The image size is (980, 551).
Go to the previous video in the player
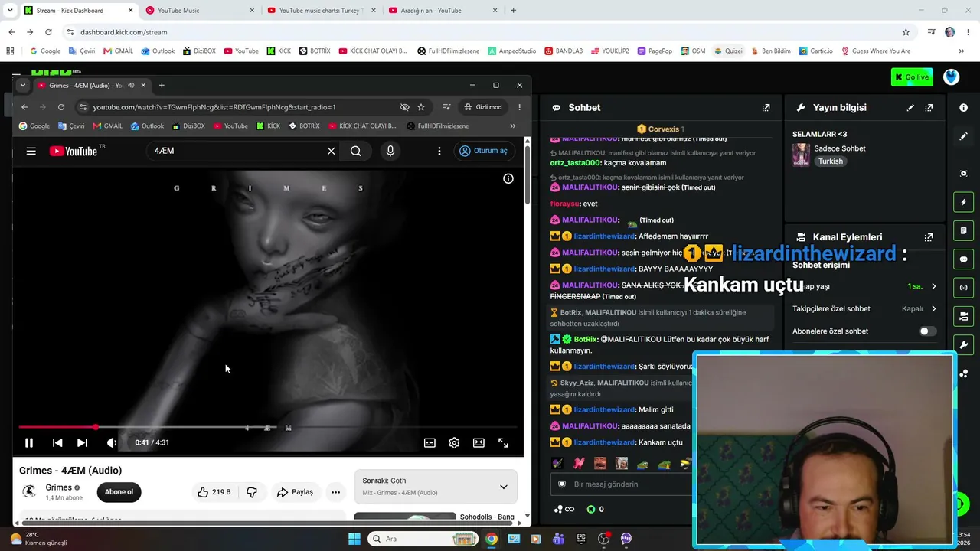coord(57,442)
